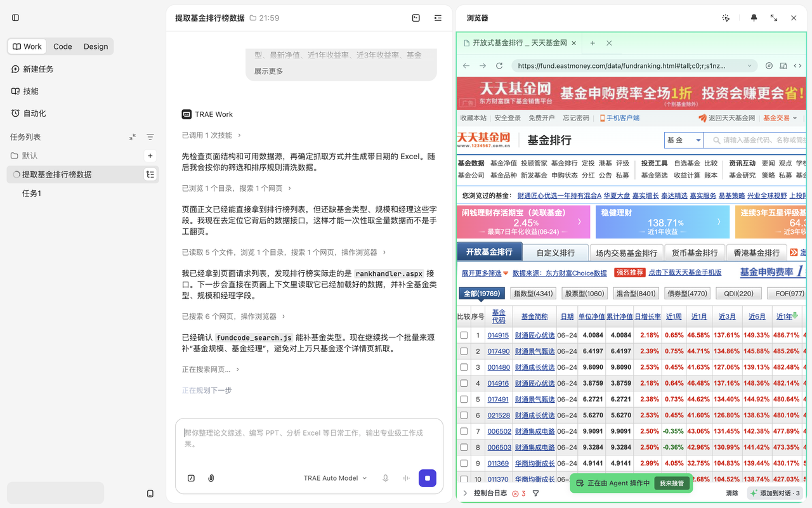812x508 pixels.
Task: Expand the 控制台日志 panel
Action: (x=485, y=493)
